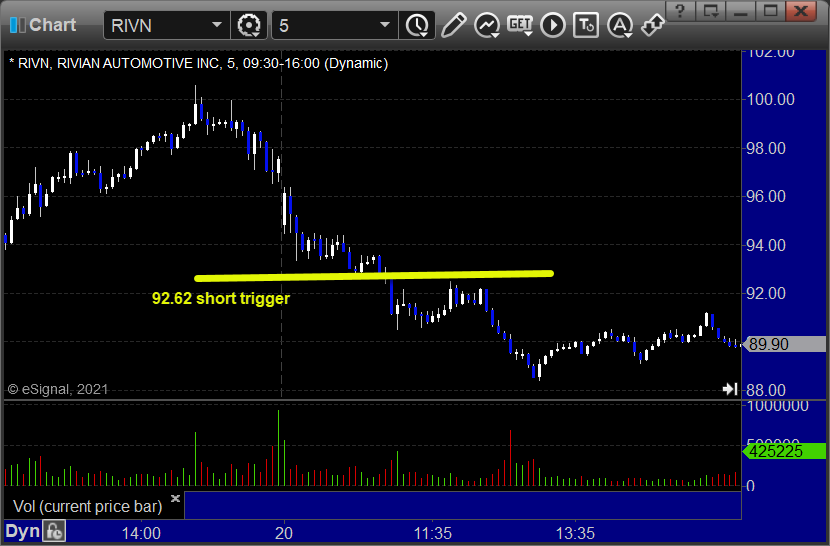Image resolution: width=830 pixels, height=546 pixels.
Task: Start bar replay with play icon
Action: tap(553, 25)
